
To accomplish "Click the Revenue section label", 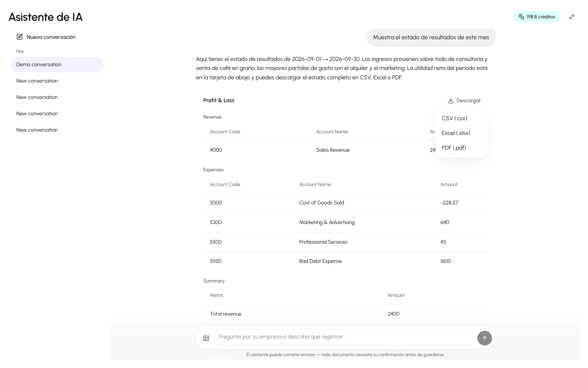I will (212, 117).
